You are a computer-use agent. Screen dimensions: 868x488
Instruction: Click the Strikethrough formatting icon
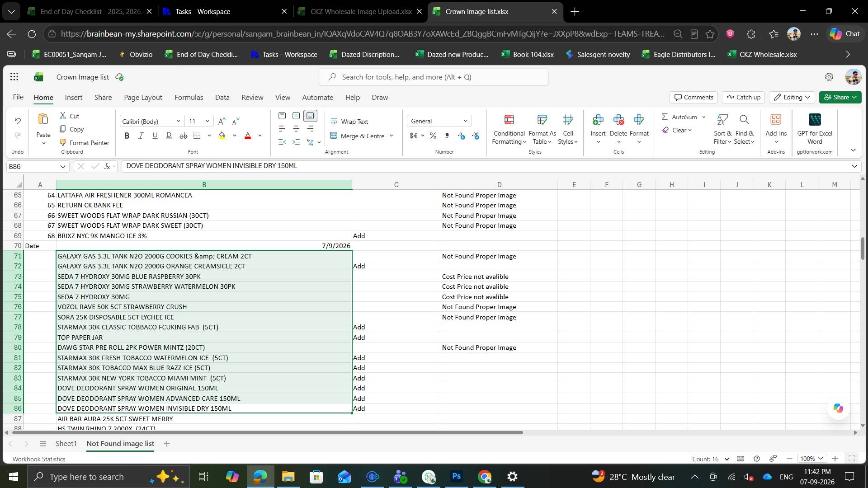click(183, 136)
